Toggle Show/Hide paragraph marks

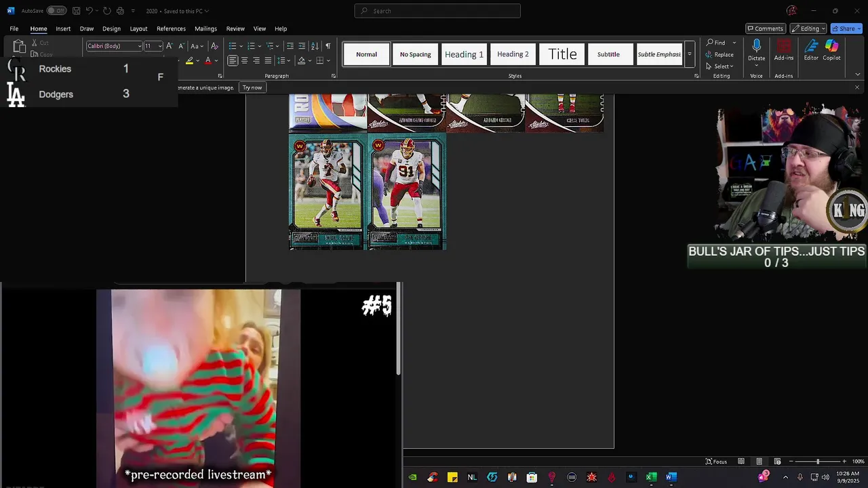pos(328,46)
